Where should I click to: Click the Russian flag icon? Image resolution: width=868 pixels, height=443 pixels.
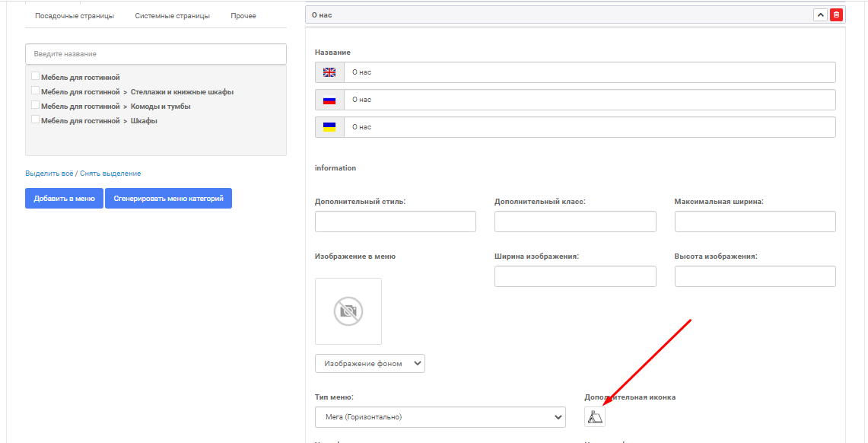pos(329,100)
